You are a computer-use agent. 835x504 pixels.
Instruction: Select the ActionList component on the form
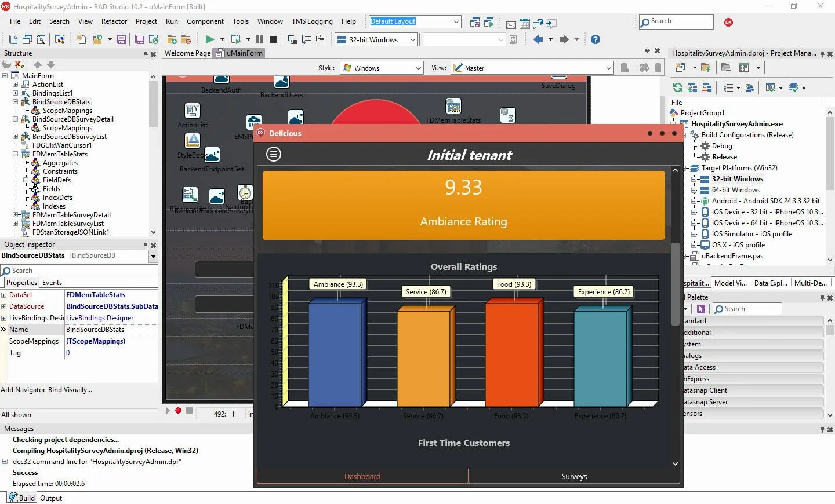193,111
